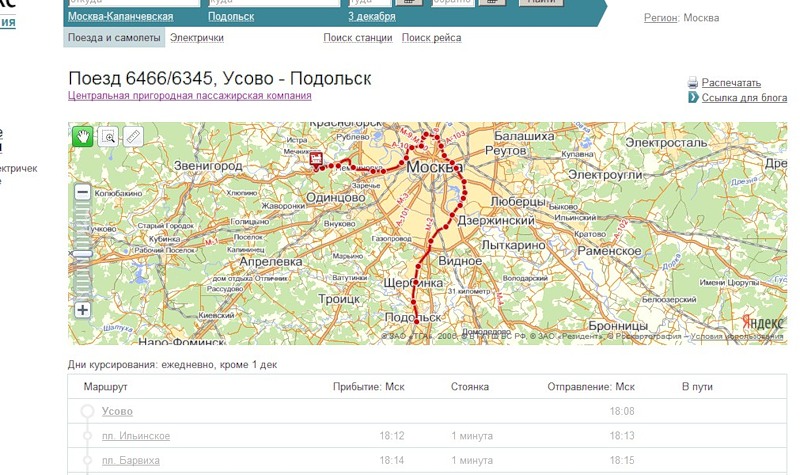The width and height of the screenshot is (800, 475).
Task: Click the train station marker near Usovo
Action: pos(316,159)
